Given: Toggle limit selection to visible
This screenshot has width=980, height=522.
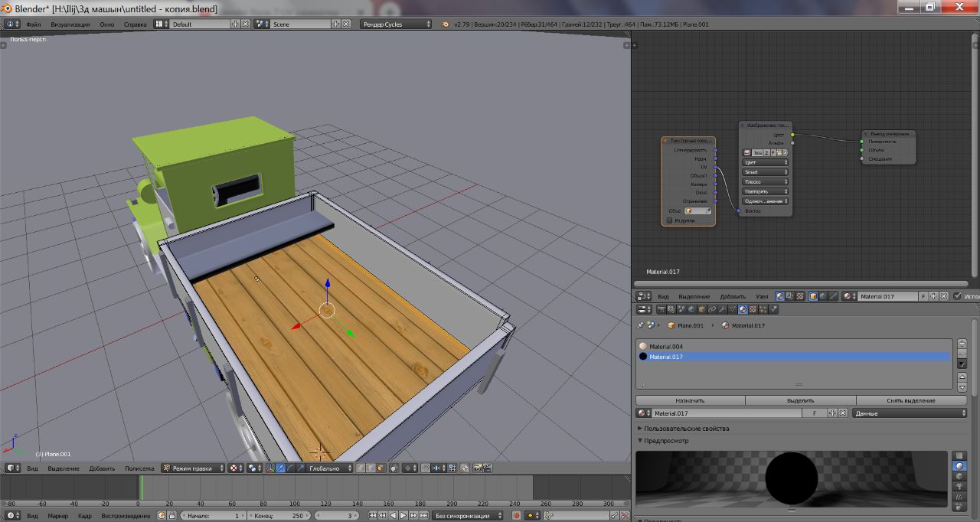Looking at the screenshot, I should coord(394,468).
